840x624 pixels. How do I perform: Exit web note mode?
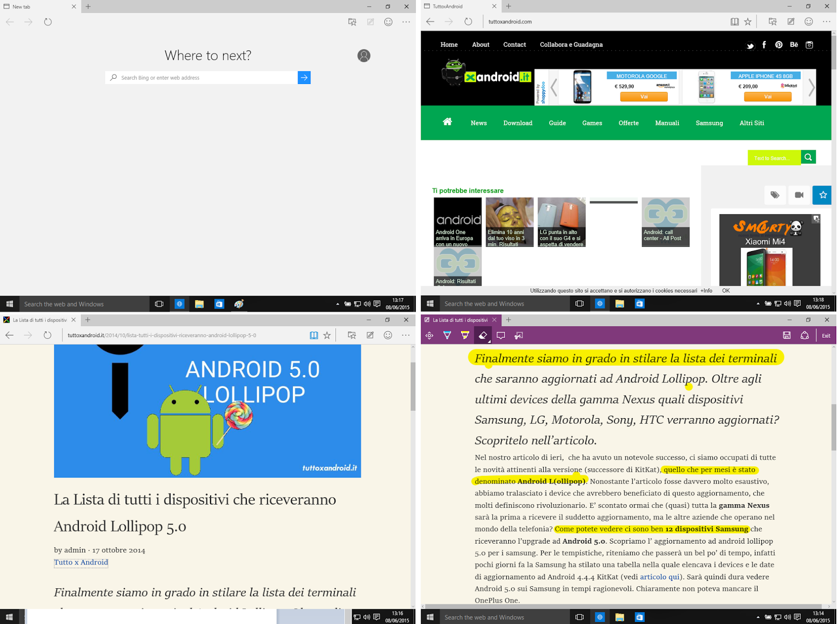[826, 336]
